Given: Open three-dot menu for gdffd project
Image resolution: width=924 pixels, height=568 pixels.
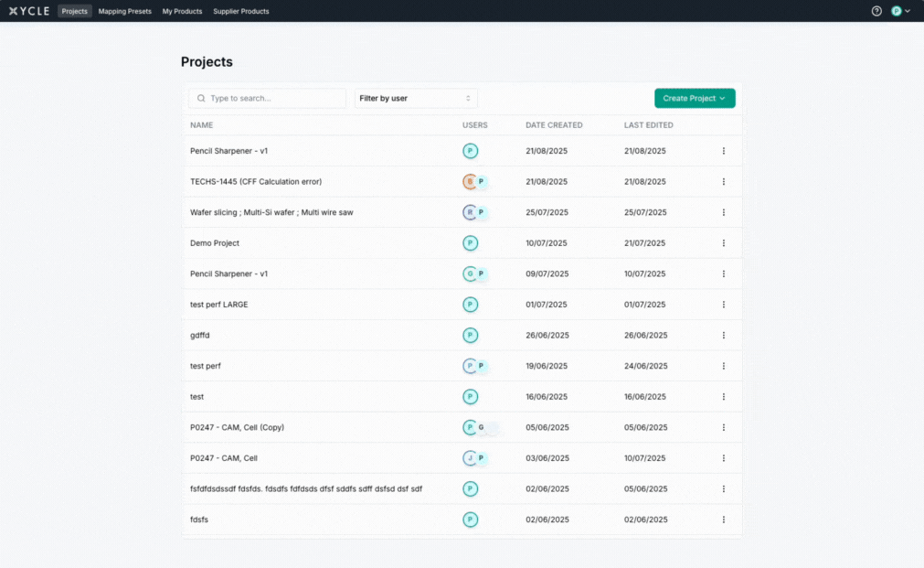Looking at the screenshot, I should (723, 336).
